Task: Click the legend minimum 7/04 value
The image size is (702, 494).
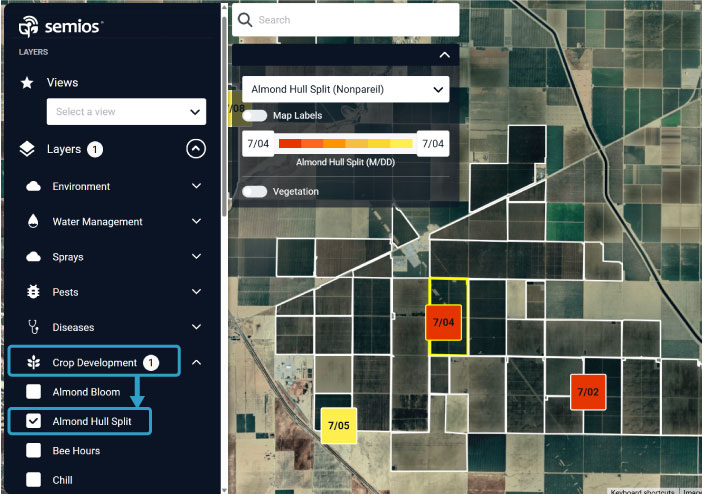Action: pyautogui.click(x=258, y=144)
